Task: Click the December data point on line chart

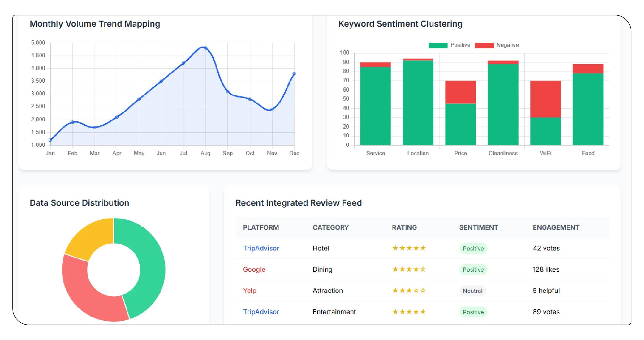Action: coord(294,74)
